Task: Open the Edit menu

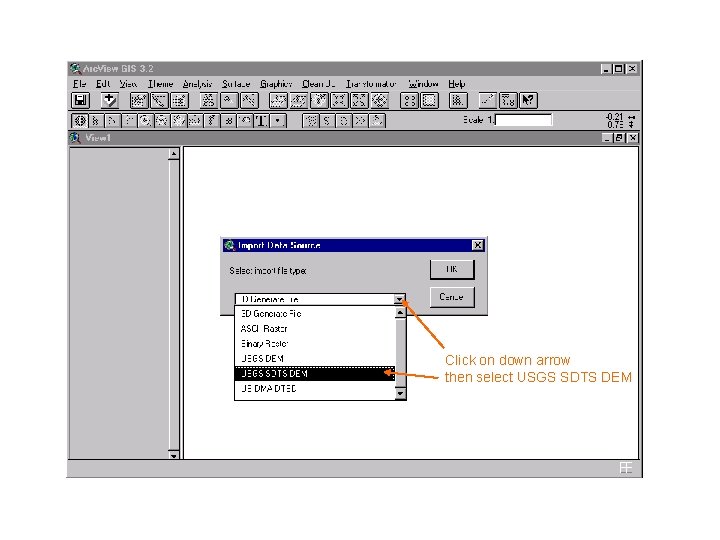Action: click(103, 84)
